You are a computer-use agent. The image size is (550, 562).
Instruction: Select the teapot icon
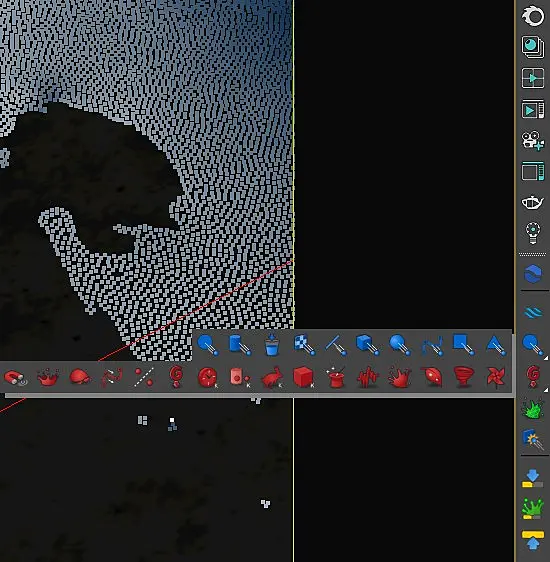tap(533, 203)
